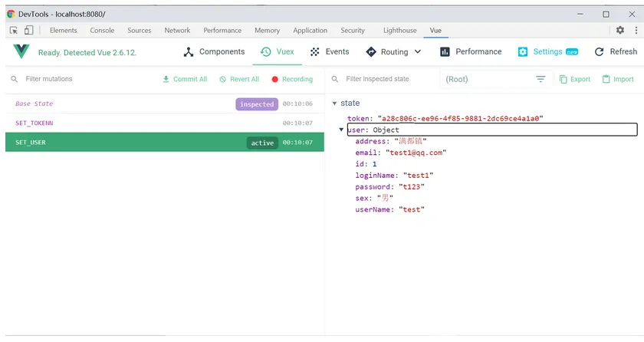The height and width of the screenshot is (342, 644).
Task: Select the Base State mutation row
Action: tap(165, 104)
